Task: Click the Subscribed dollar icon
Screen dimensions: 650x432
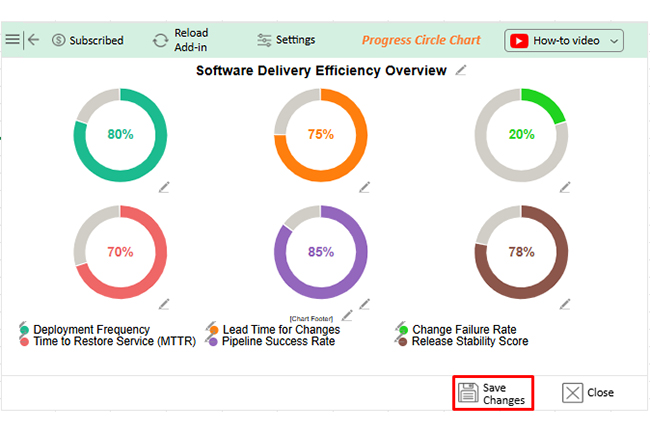Action: click(x=58, y=40)
